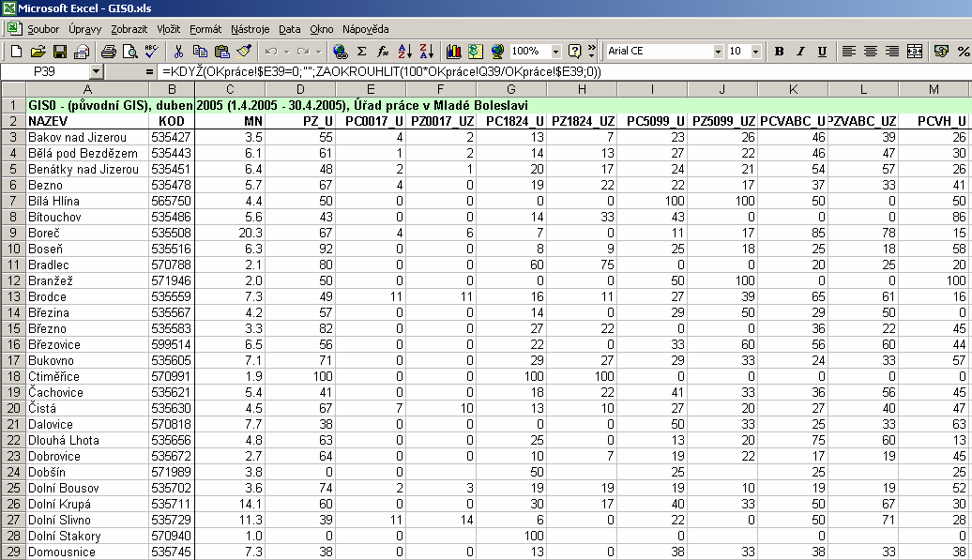
Task: Open the Paste Function dialog
Action: 383,52
